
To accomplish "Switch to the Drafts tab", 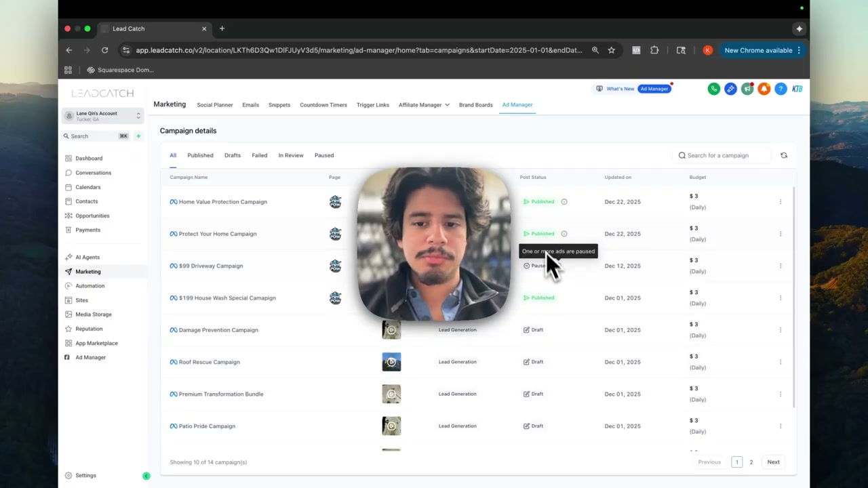I will tap(233, 155).
